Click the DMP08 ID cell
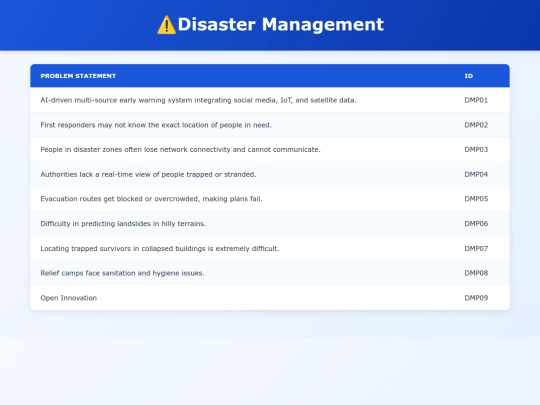 click(476, 273)
